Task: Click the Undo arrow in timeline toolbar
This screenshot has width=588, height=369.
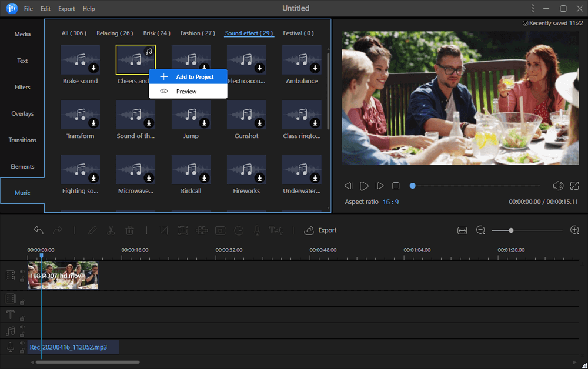Action: point(39,230)
